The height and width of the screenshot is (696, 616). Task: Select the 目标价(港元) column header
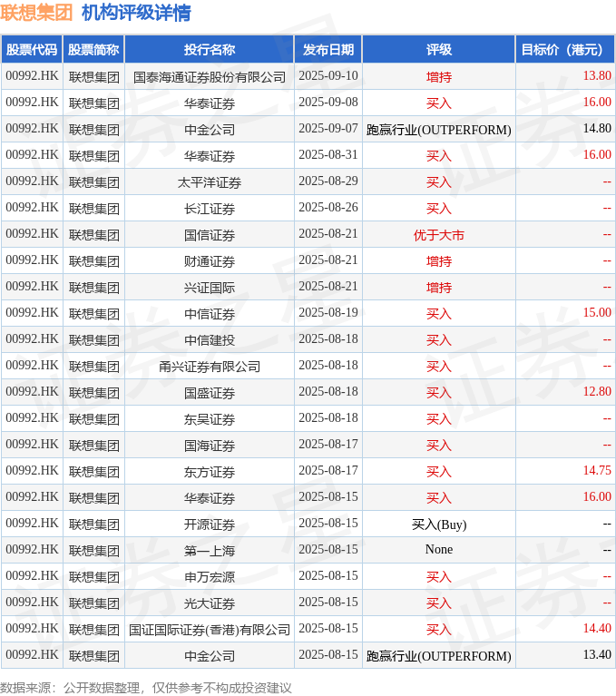click(x=565, y=49)
